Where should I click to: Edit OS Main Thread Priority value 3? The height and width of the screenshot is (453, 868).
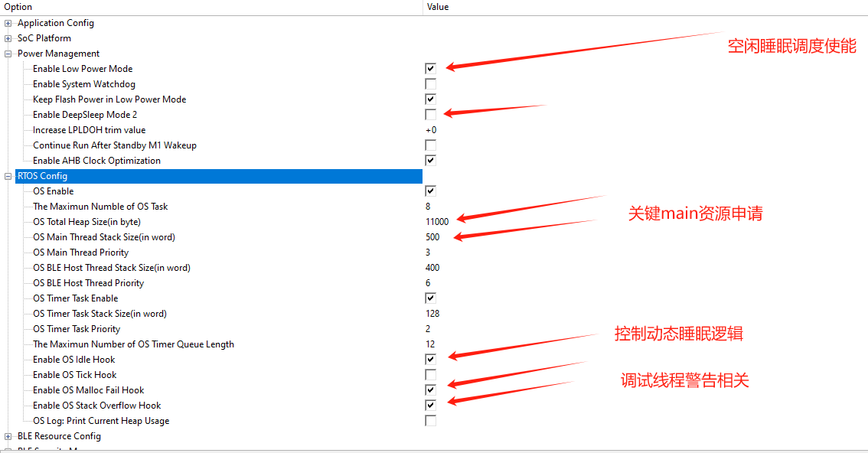(x=428, y=253)
